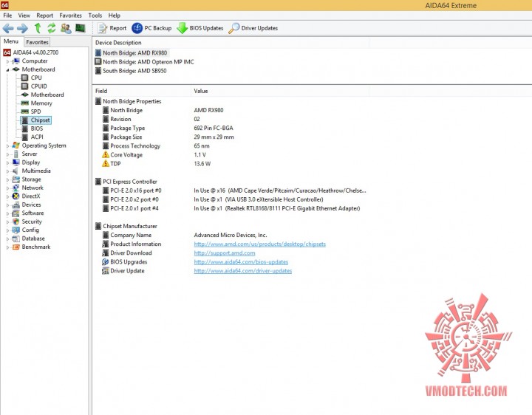Select the ACPI tree item
Viewport: 532px width, 415px height.
(x=37, y=137)
